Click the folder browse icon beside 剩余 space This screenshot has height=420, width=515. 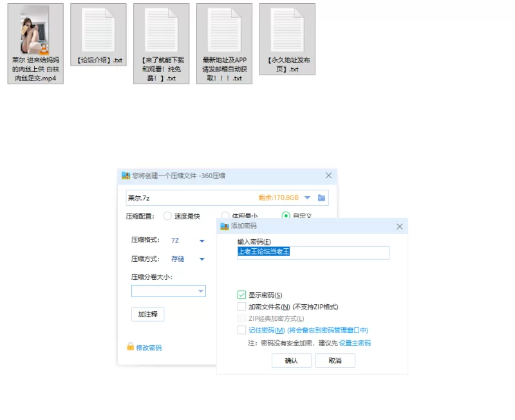(321, 197)
